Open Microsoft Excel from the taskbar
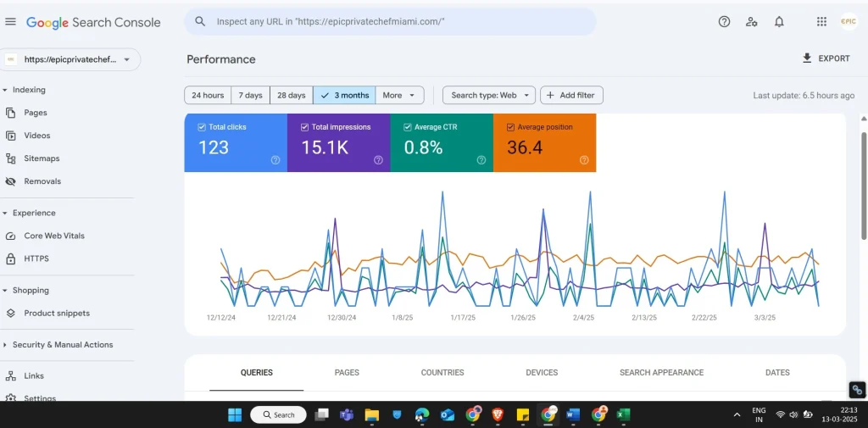 [623, 414]
